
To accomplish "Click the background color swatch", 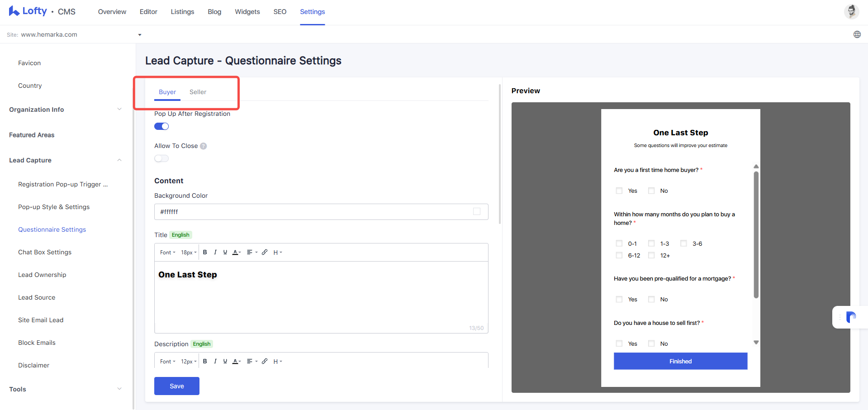I will click(477, 211).
